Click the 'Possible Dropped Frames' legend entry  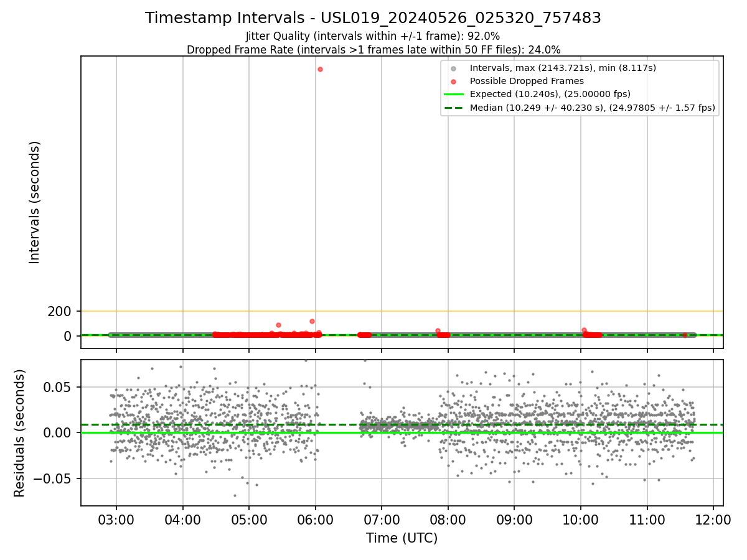527,81
